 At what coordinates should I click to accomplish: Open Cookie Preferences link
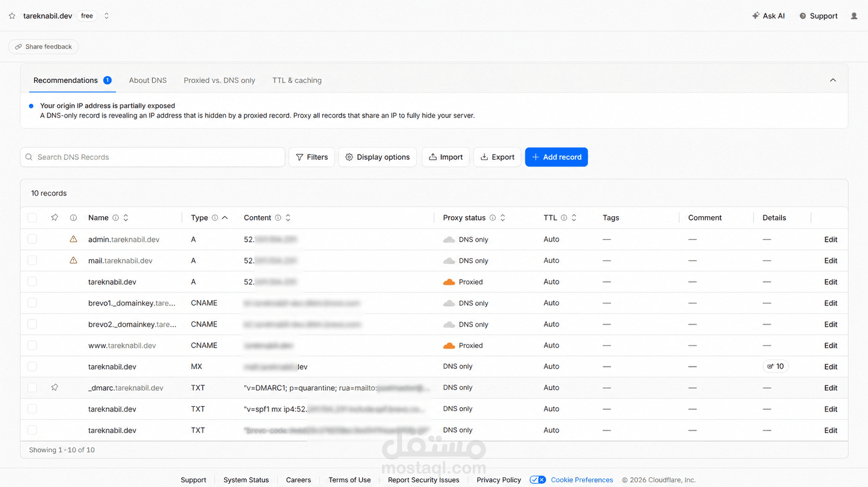[x=582, y=480]
